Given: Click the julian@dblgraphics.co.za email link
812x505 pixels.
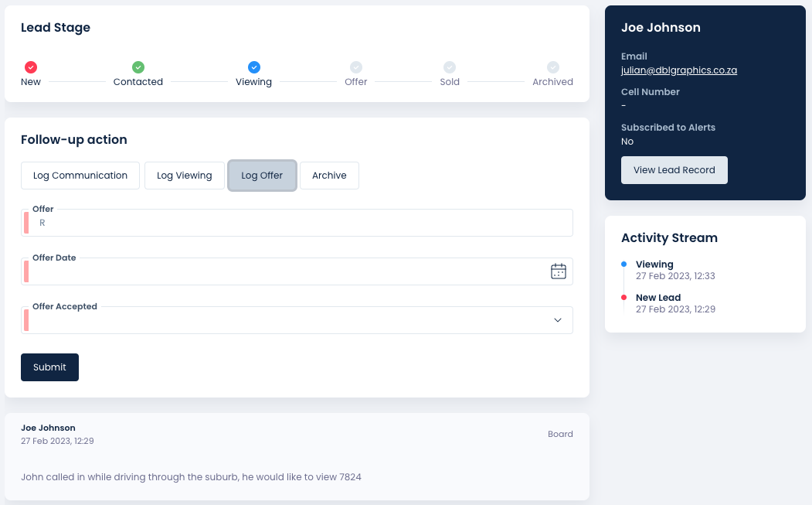Looking at the screenshot, I should coord(679,70).
